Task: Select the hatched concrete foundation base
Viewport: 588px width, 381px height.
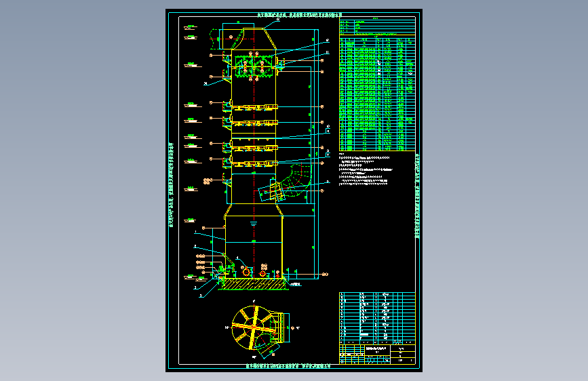Action: pos(254,284)
